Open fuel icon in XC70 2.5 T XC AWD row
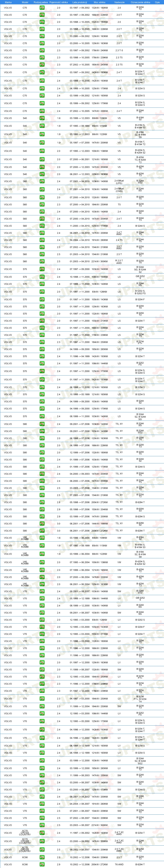Viewport: 164px width, 868px height. (42, 849)
